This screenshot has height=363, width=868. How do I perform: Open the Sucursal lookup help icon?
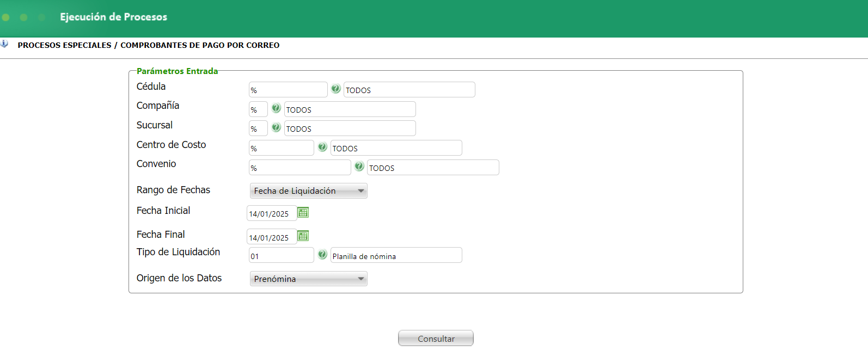[x=276, y=127]
